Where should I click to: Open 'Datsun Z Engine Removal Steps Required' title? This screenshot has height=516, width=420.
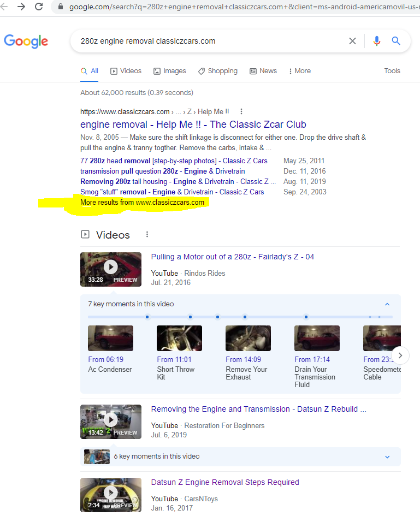coord(225,482)
